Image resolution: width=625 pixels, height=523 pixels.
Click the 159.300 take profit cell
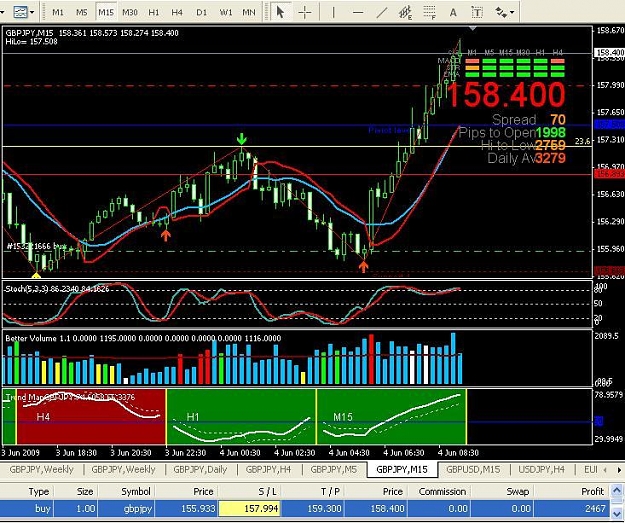[312, 509]
